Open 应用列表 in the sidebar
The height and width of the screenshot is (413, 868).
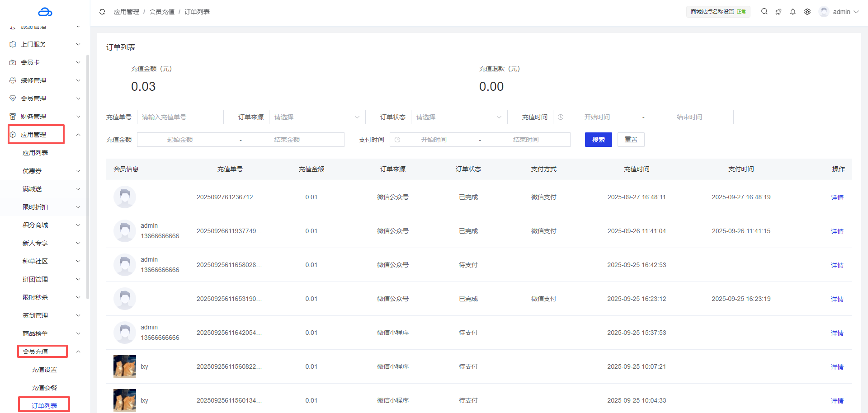point(35,153)
